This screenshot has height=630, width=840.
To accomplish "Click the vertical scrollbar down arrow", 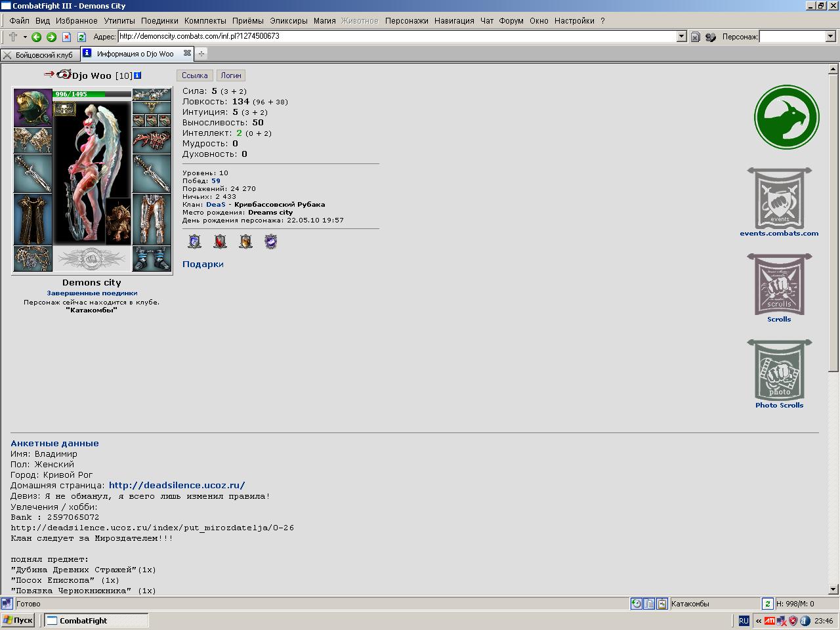I will point(833,589).
